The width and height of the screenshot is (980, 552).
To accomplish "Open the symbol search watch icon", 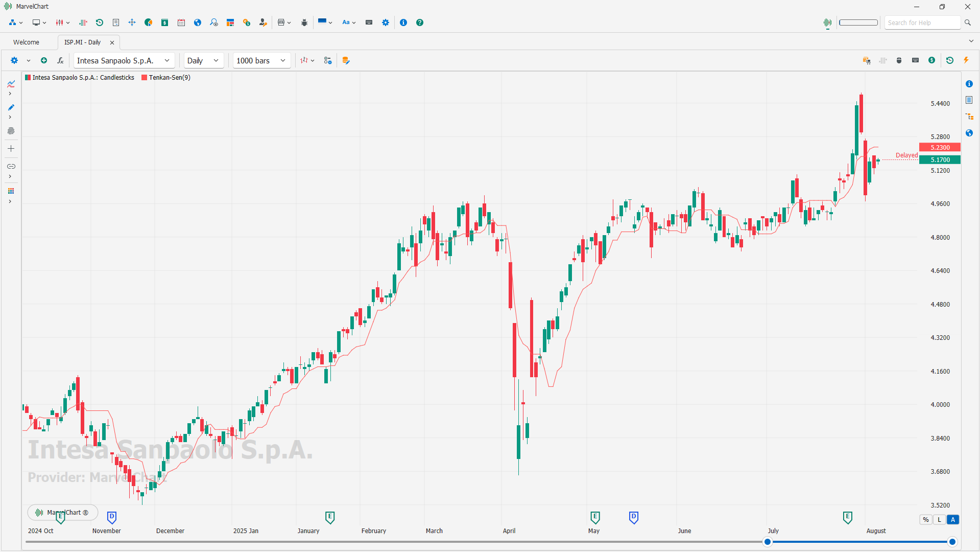I will pos(214,22).
